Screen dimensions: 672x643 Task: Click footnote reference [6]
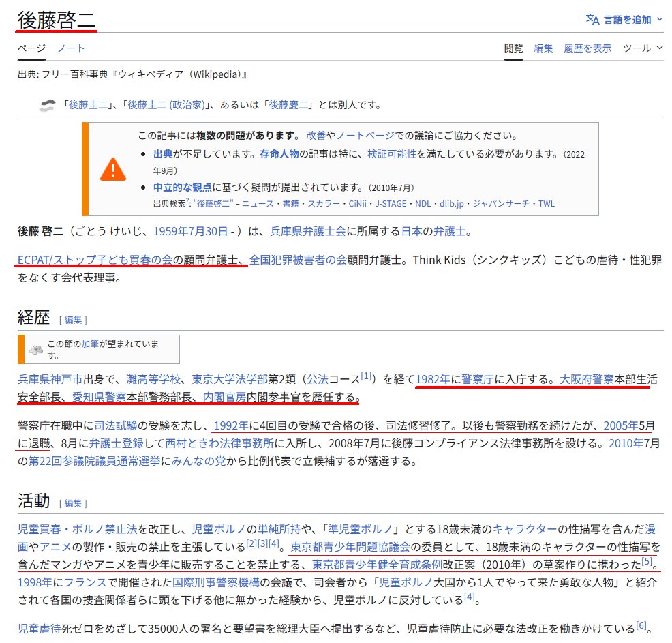[641, 626]
